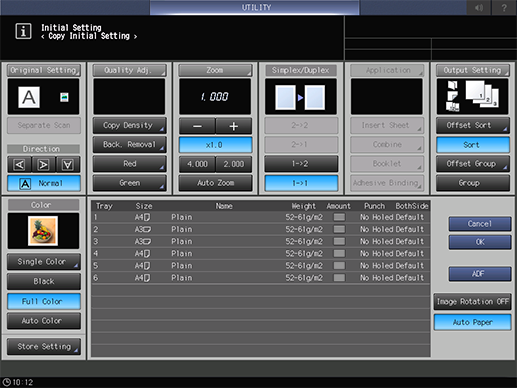Select upside-down original direction icon

[68, 164]
